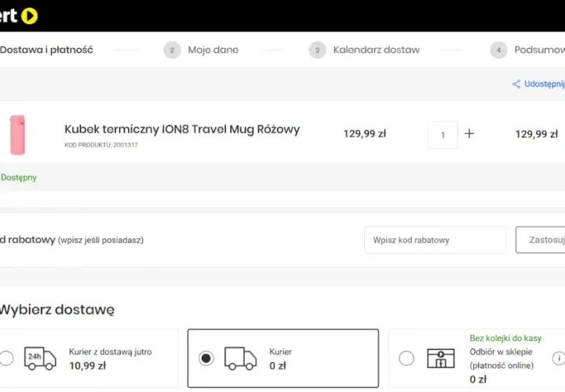Open the Udostępnij share link
Image resolution: width=565 pixels, height=392 pixels.
[545, 84]
